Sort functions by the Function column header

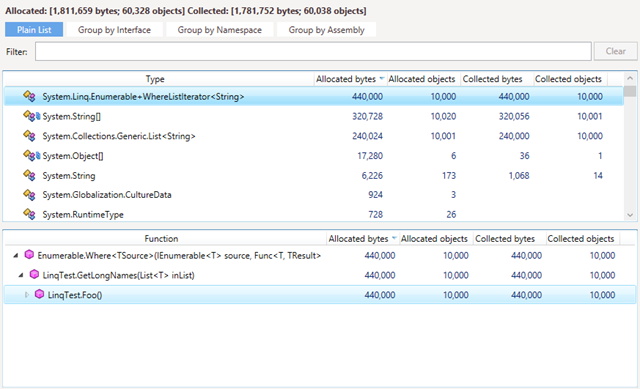(161, 238)
